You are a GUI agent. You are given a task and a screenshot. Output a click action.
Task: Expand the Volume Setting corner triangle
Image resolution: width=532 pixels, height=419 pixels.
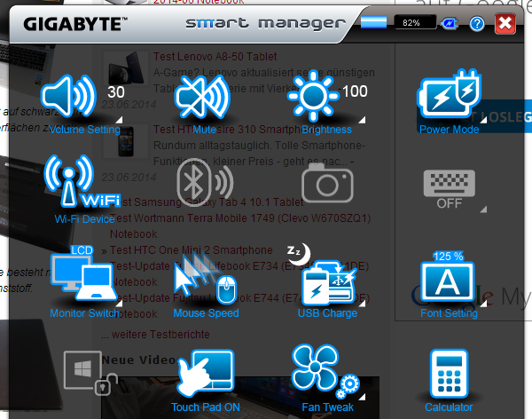119,120
